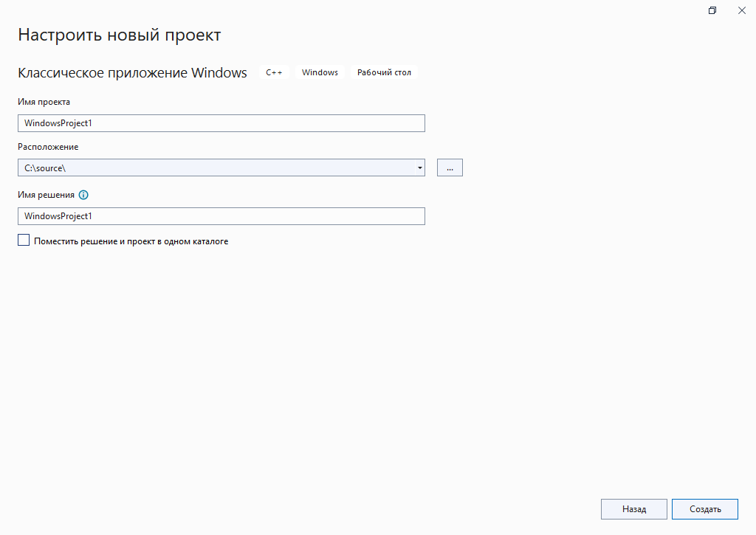Click the label Поместить решение и проект в одном каталоге
The image size is (756, 535).
pyautogui.click(x=131, y=241)
